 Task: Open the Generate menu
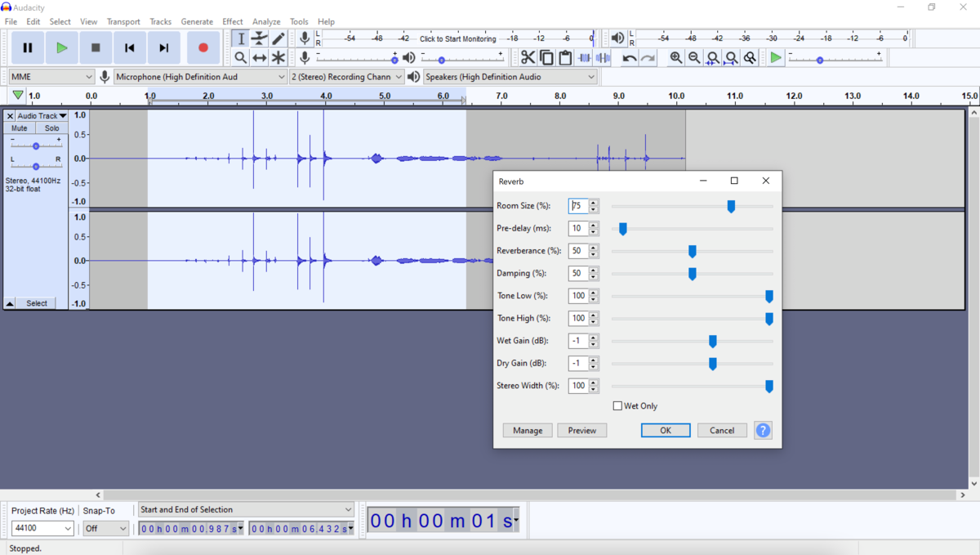pos(197,21)
